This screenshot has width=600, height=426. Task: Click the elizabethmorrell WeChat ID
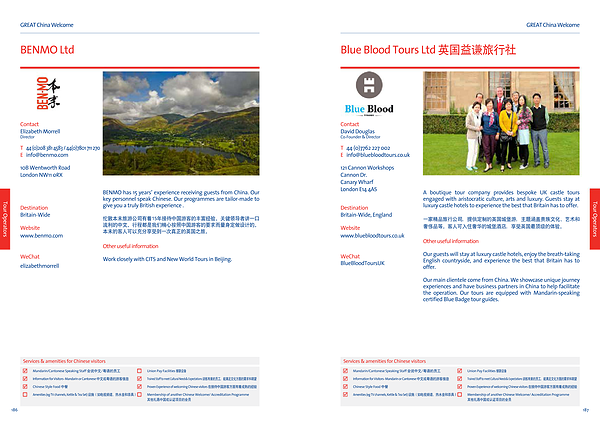(x=40, y=266)
